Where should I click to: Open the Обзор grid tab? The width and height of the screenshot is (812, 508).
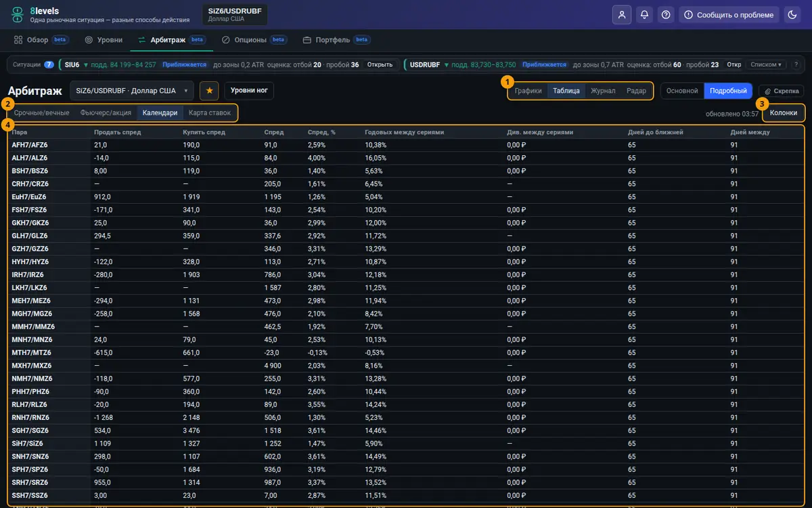pyautogui.click(x=41, y=40)
